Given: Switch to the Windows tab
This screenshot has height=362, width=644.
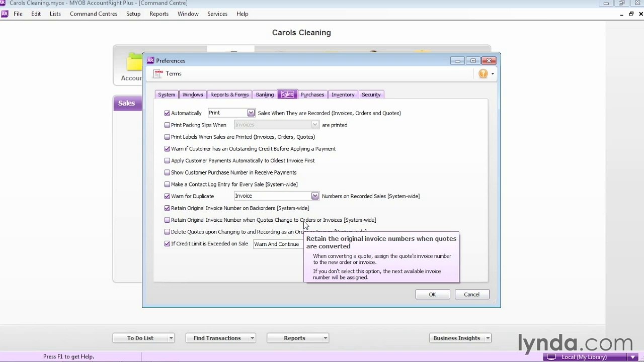Looking at the screenshot, I should (193, 95).
